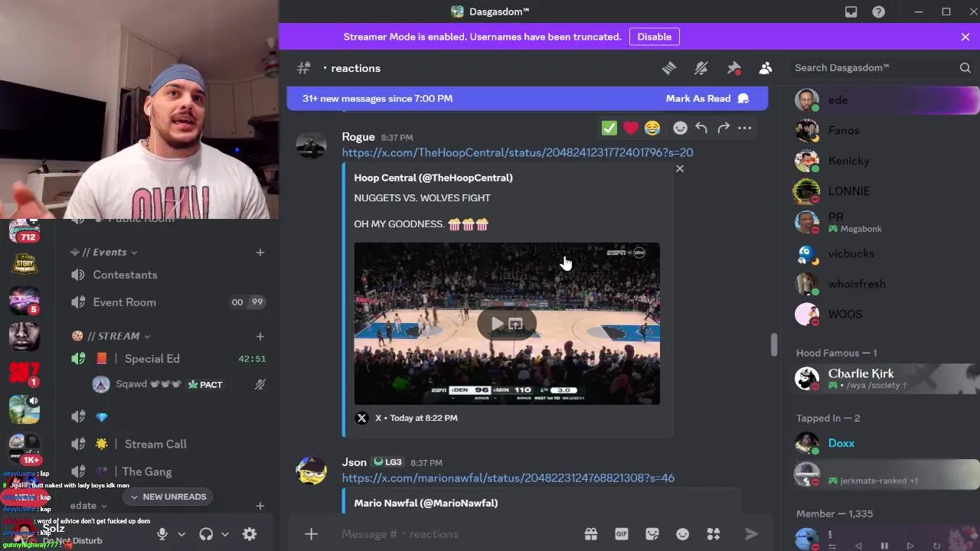Image resolution: width=980 pixels, height=551 pixels.
Task: Remove Hoop Central embed with X
Action: tap(680, 168)
